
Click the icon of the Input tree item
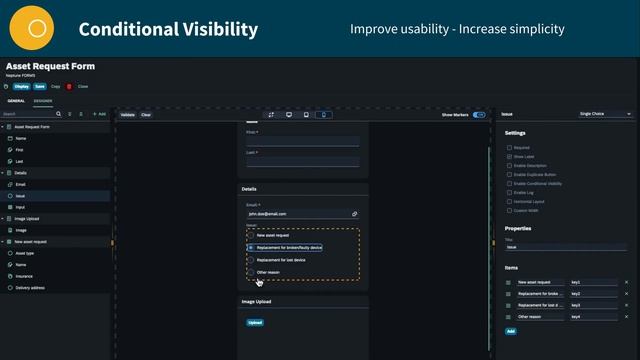tap(10, 207)
